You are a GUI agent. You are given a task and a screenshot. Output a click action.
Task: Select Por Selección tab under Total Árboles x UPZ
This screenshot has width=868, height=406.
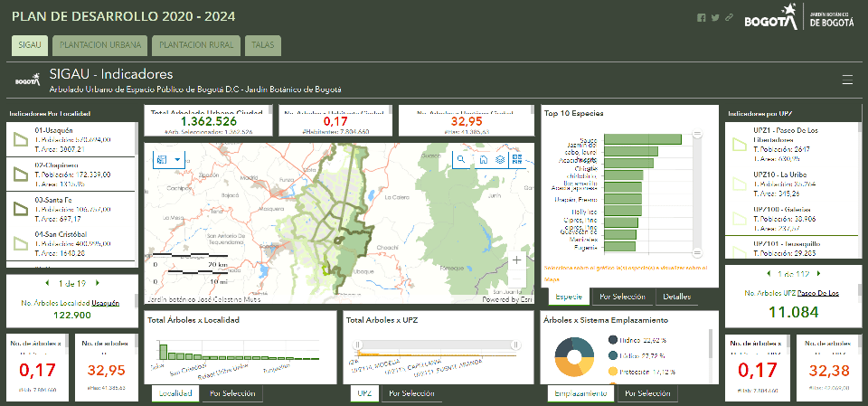click(410, 393)
